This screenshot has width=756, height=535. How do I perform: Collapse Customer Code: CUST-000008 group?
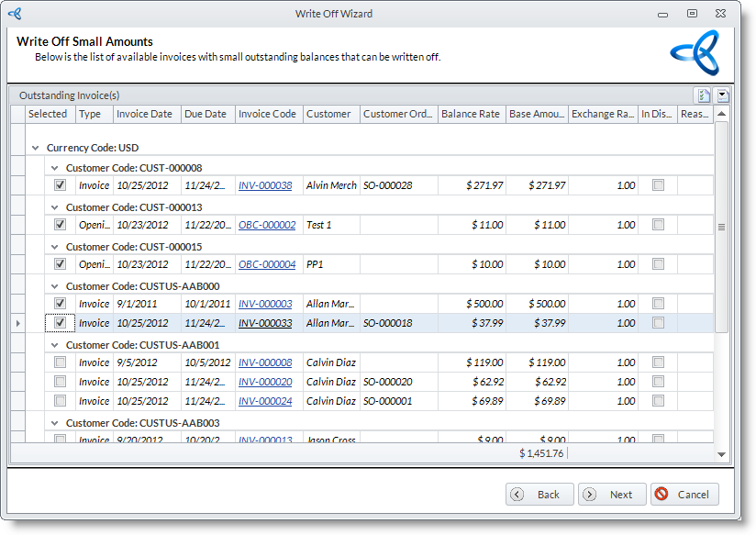pyautogui.click(x=55, y=168)
